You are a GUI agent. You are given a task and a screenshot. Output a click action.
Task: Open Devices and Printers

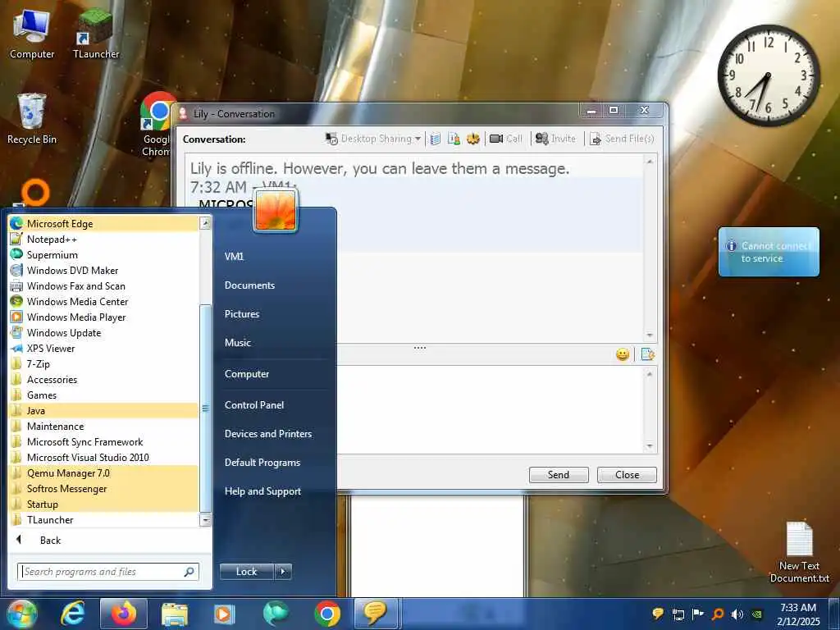pos(268,433)
